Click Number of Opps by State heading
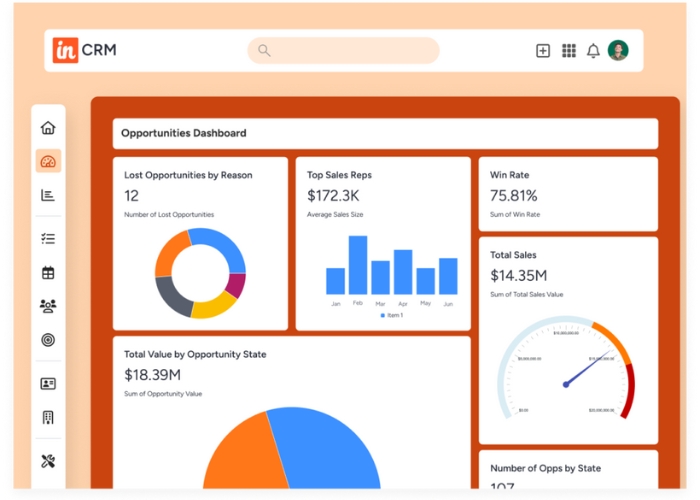The image size is (700, 500). 545,468
